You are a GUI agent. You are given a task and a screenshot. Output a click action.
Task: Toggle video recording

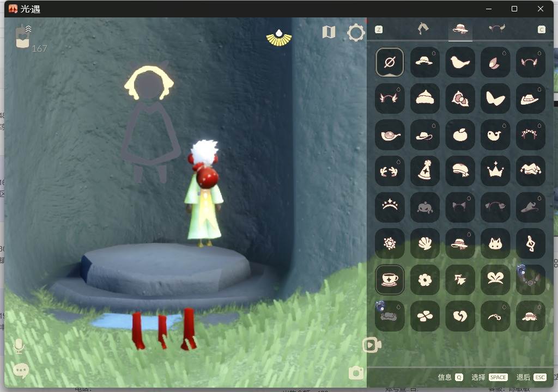(372, 345)
